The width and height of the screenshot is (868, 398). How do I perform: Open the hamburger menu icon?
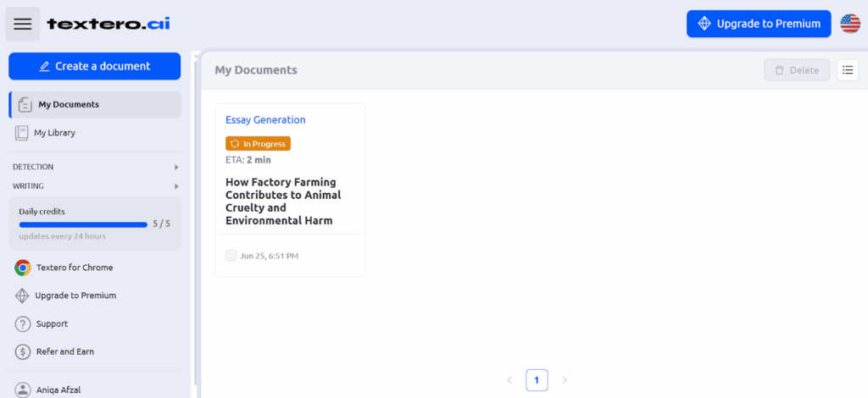pos(23,24)
